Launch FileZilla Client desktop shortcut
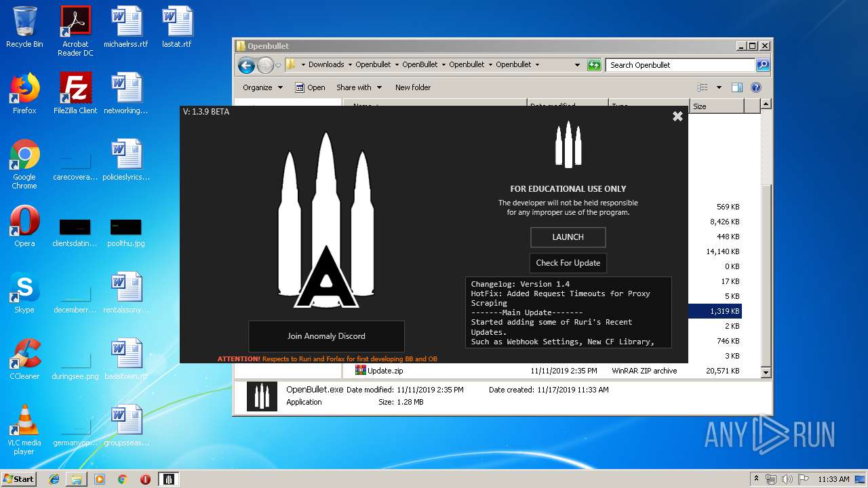Viewport: 868px width, 488px height. click(x=75, y=94)
